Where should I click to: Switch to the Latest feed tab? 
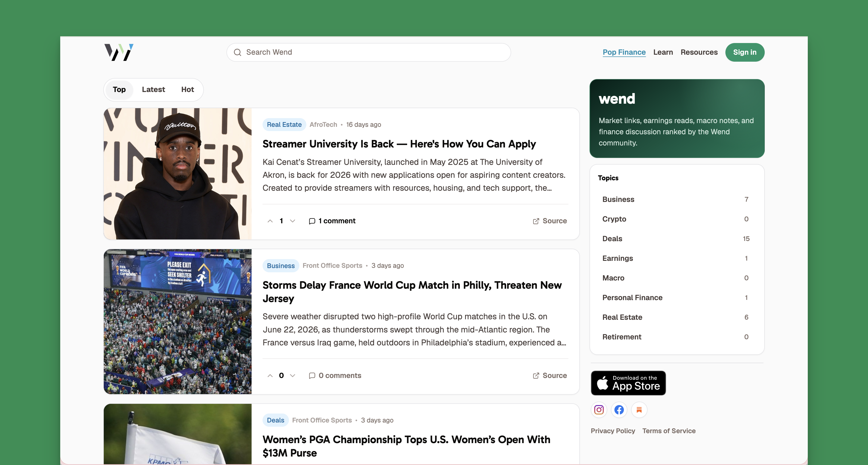click(153, 90)
